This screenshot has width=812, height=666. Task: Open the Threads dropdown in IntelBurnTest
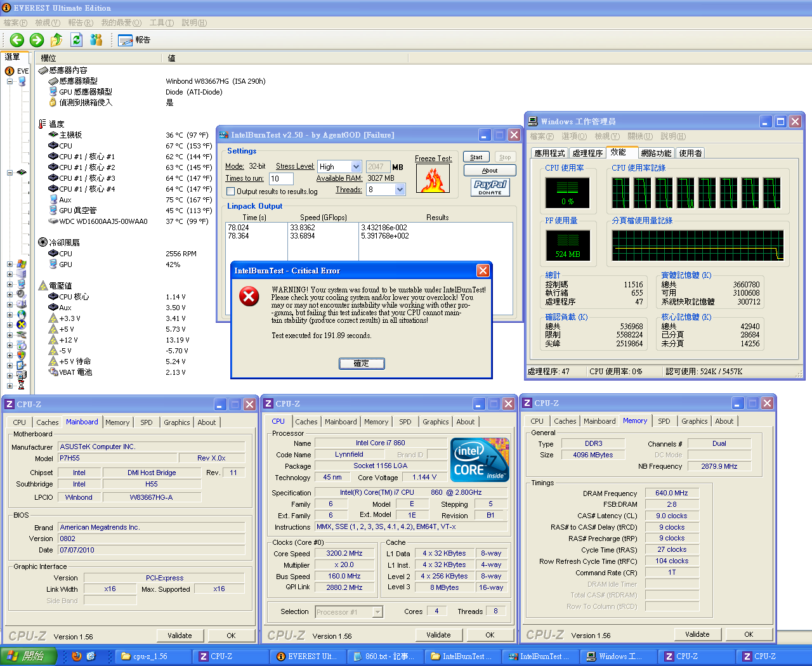(400, 189)
